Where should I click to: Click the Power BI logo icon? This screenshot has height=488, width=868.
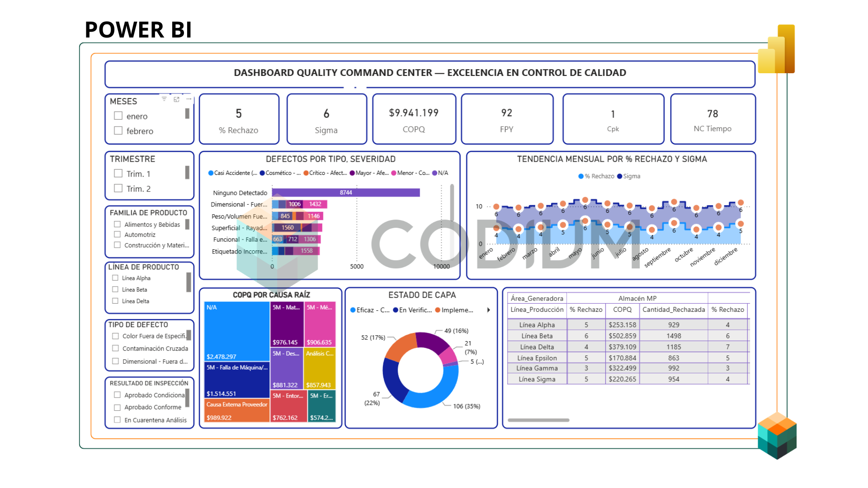coord(777,49)
